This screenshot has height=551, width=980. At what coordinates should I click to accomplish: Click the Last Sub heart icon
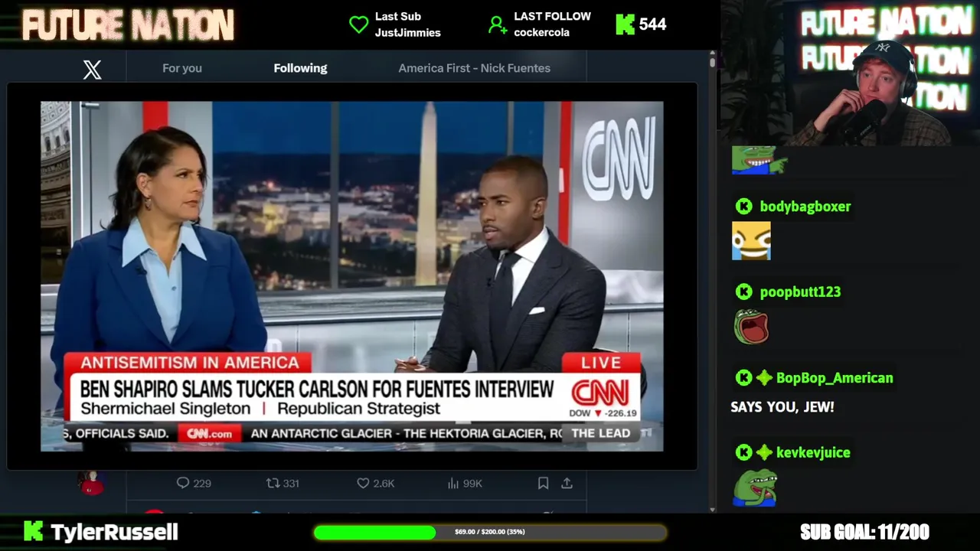coord(358,24)
